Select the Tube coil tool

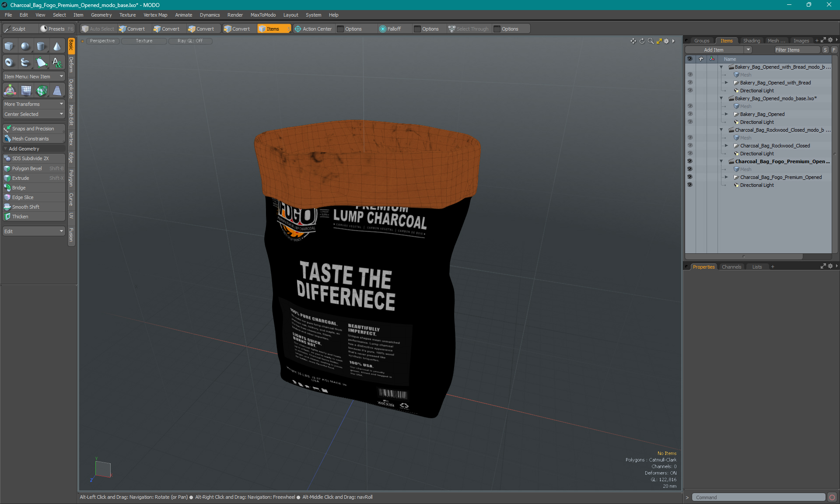(x=25, y=62)
